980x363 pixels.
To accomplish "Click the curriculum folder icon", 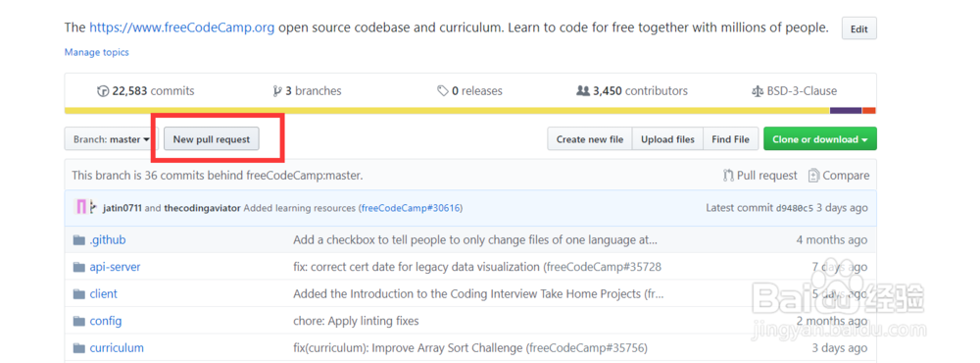I will pyautogui.click(x=78, y=348).
